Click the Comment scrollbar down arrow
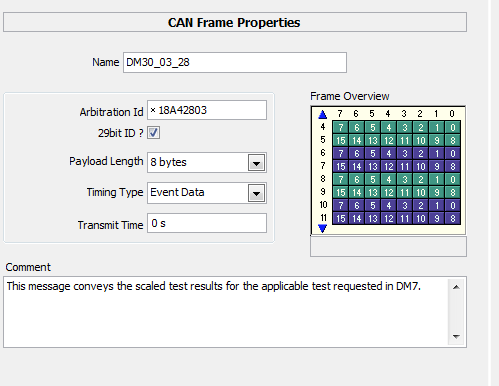 click(x=456, y=337)
